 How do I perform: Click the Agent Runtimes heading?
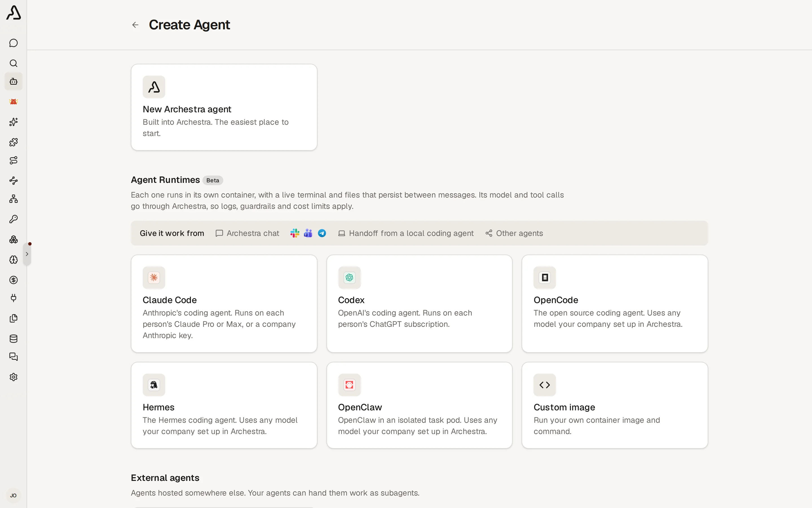coord(165,180)
